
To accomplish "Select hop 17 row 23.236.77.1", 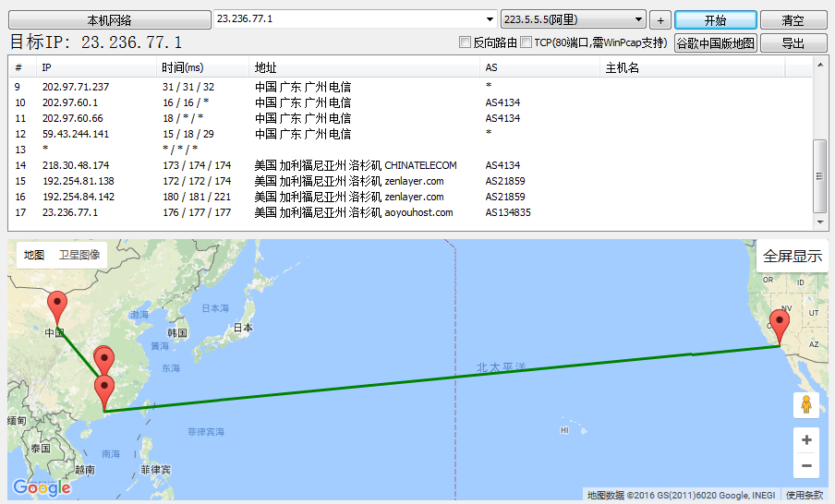I will pyautogui.click(x=70, y=212).
